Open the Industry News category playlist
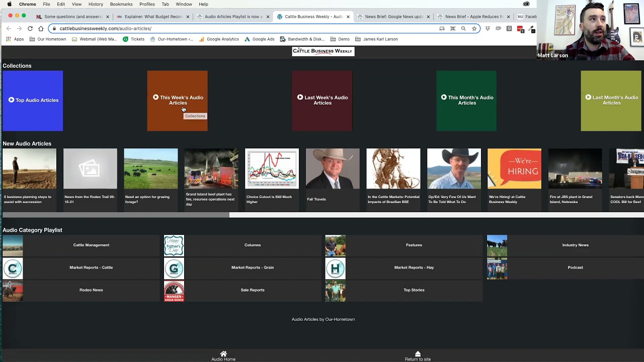This screenshot has height=362, width=644. pos(566,245)
